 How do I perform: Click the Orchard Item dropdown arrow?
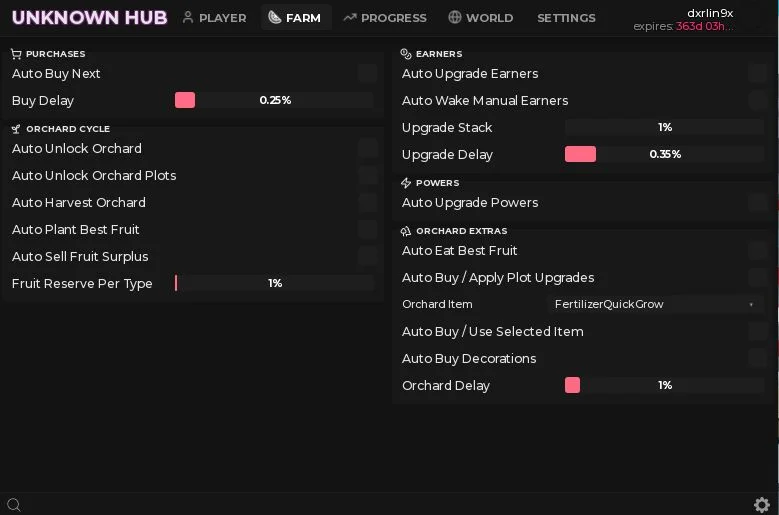click(751, 304)
